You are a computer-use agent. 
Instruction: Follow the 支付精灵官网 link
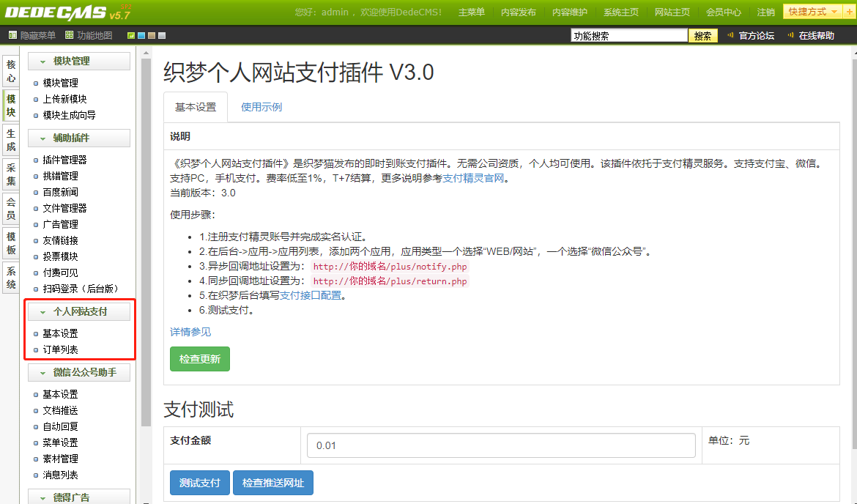[x=473, y=178]
